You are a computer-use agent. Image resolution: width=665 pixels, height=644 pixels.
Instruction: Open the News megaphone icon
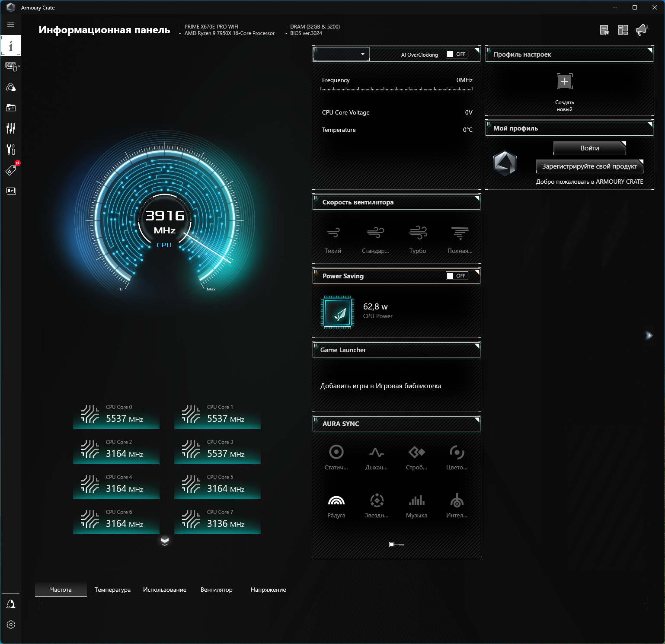coord(642,30)
